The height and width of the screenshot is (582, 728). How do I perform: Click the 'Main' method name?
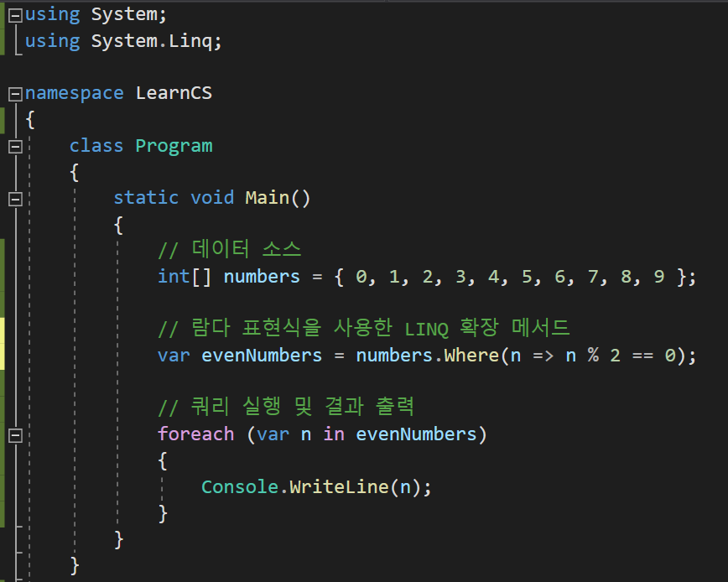tap(268, 198)
